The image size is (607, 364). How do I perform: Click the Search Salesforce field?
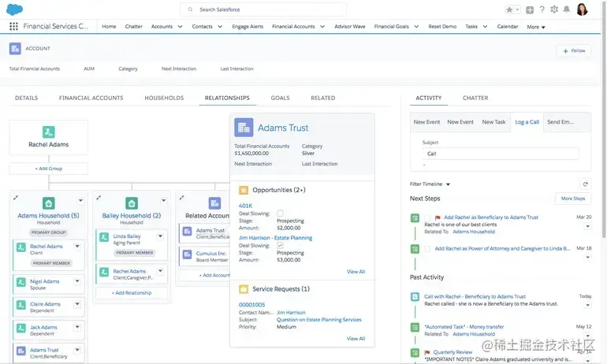(x=263, y=9)
